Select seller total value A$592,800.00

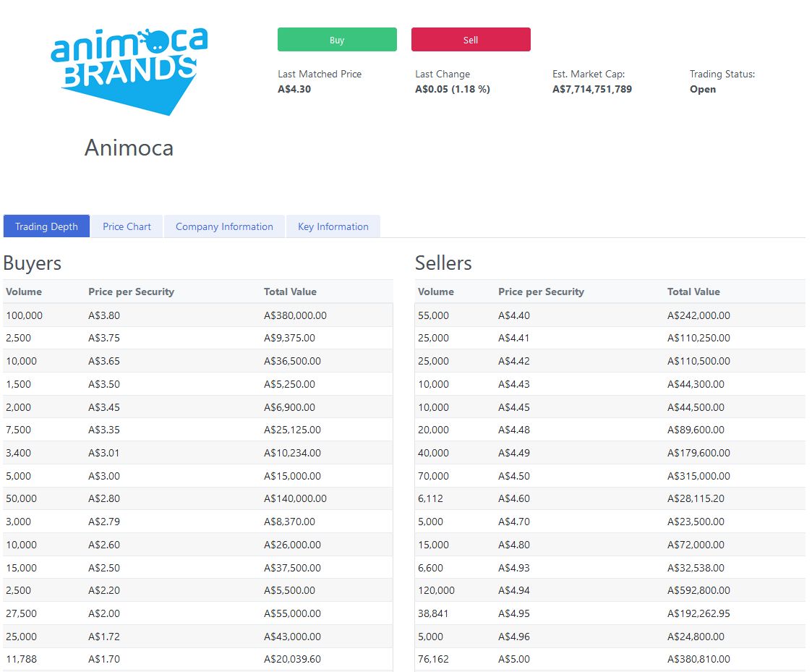click(x=698, y=591)
